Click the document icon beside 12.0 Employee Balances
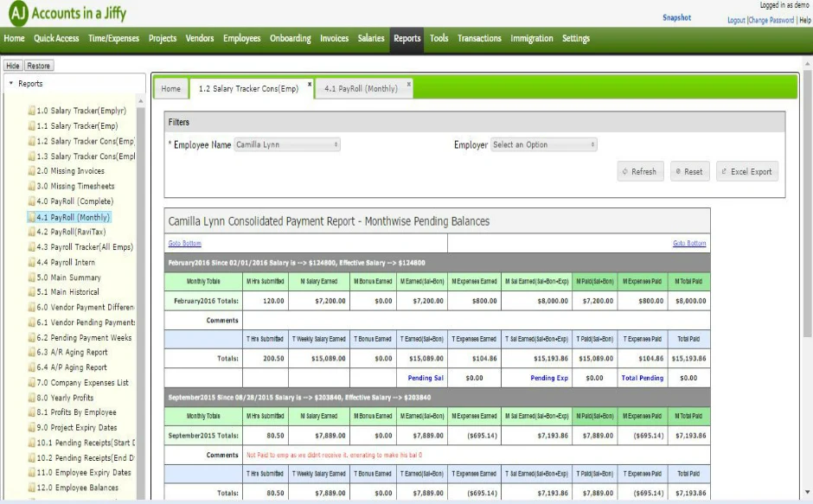 [x=32, y=488]
